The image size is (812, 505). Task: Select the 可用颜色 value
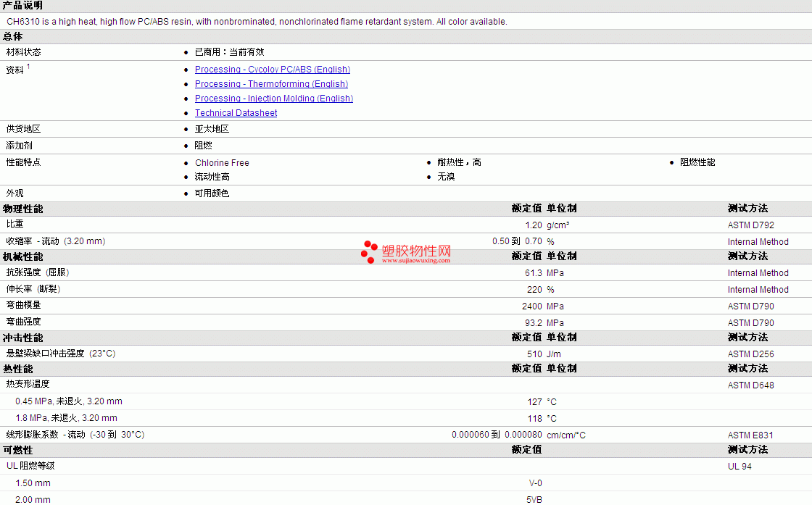point(212,193)
